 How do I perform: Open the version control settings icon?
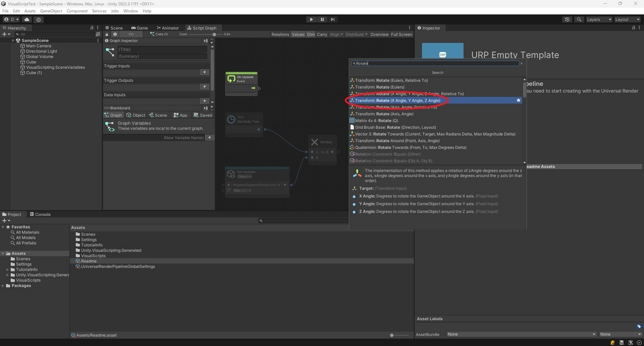coord(38,19)
